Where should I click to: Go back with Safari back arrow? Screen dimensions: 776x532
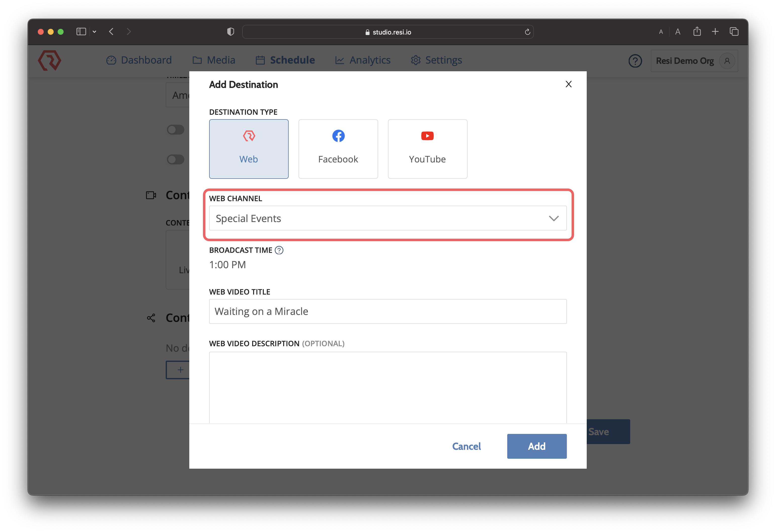tap(112, 32)
